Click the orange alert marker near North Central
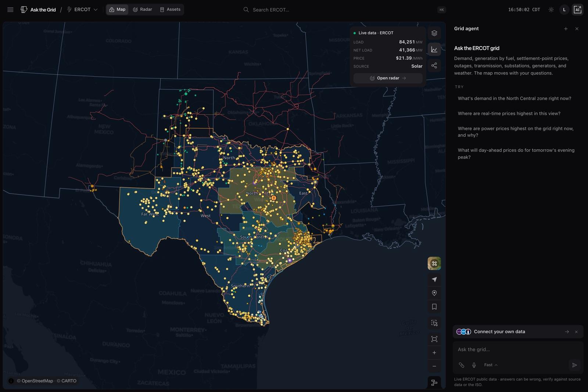This screenshot has height=392, width=588. pyautogui.click(x=273, y=198)
